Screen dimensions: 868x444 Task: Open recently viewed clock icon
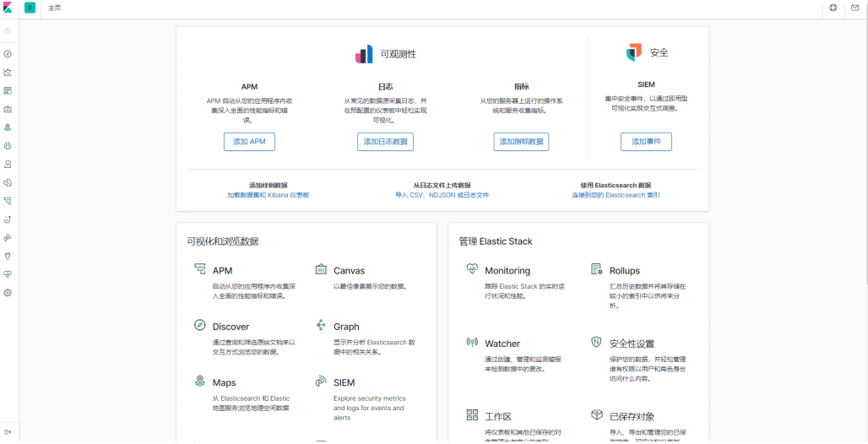point(8,30)
